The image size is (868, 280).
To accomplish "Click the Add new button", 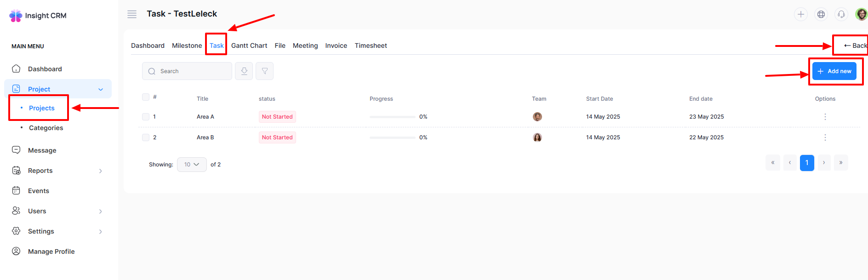I will click(834, 71).
